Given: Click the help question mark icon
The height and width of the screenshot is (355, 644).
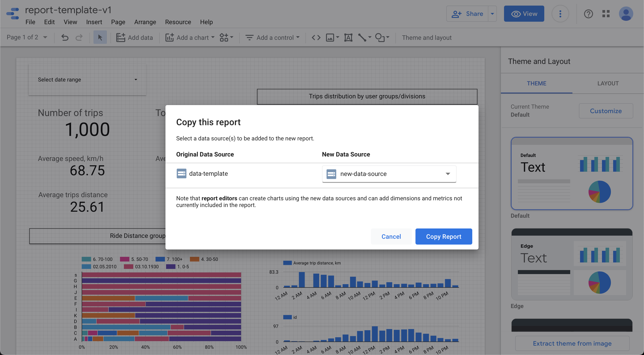Looking at the screenshot, I should click(x=588, y=14).
